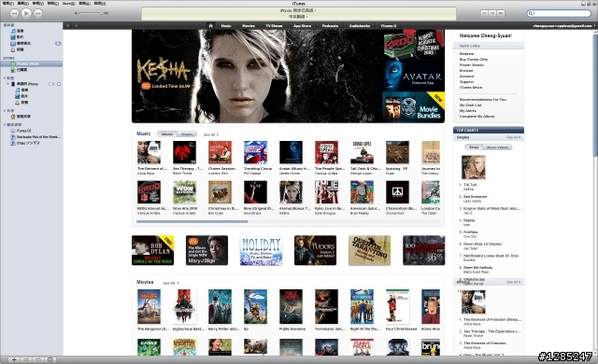The height and width of the screenshot is (364, 598).
Task: Open Starbucks Pick of the Week playlist
Action: 36,136
